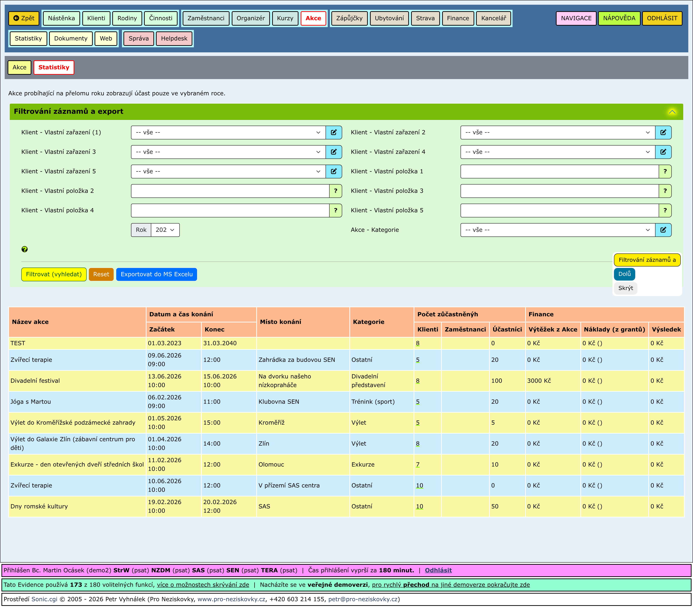Click the Skrýt button in the floating panel
This screenshot has width=693, height=616.
(x=625, y=288)
